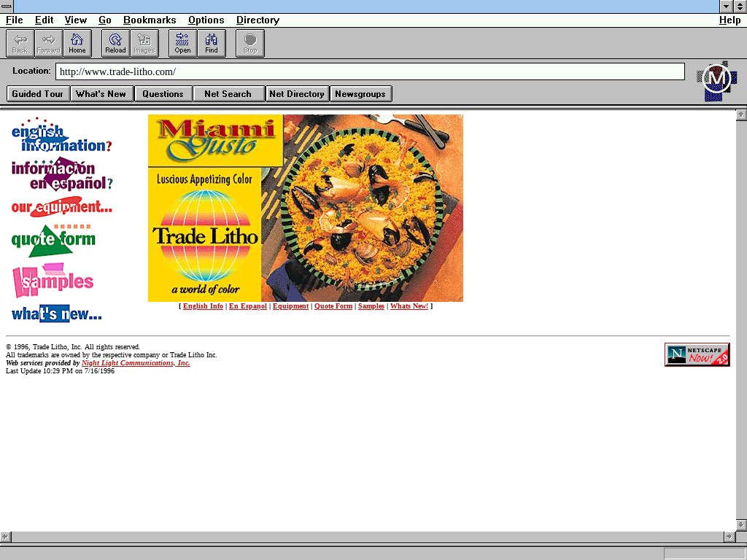Click the pink samples graphic
Viewport: 747px width, 560px height.
(x=53, y=281)
